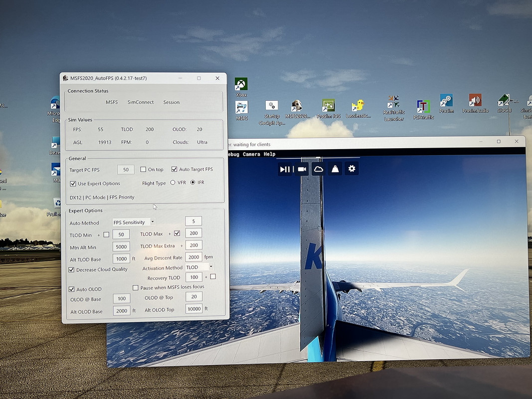Viewport: 532px width, 399px height.
Task: Click the TLOD Max Extra field
Action: point(194,245)
